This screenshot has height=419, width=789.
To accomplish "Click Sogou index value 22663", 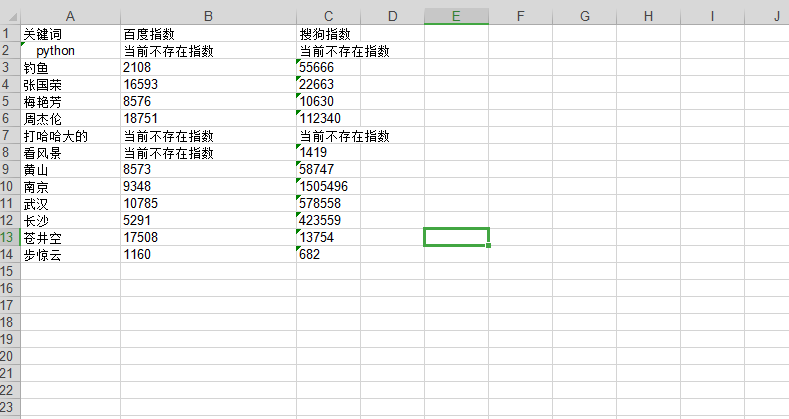I will tap(329, 85).
